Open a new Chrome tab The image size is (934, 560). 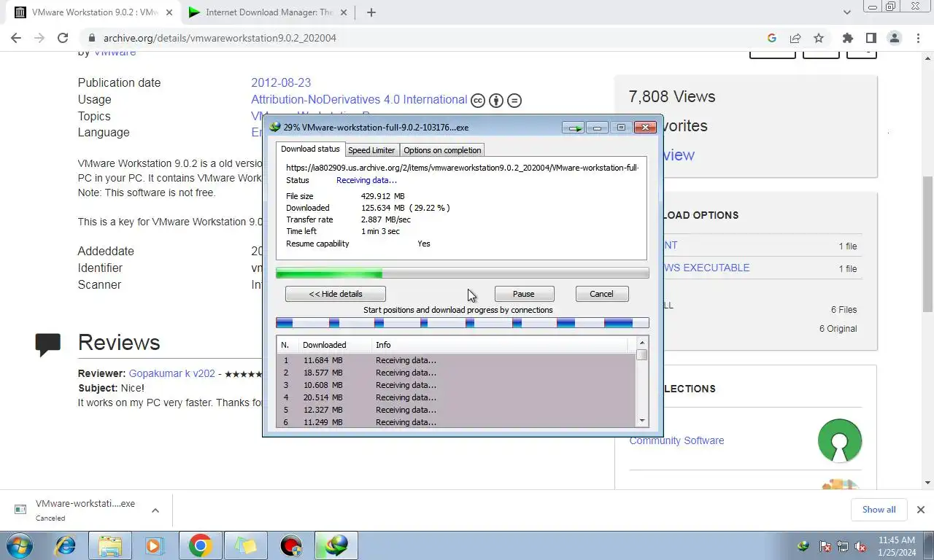pyautogui.click(x=371, y=12)
